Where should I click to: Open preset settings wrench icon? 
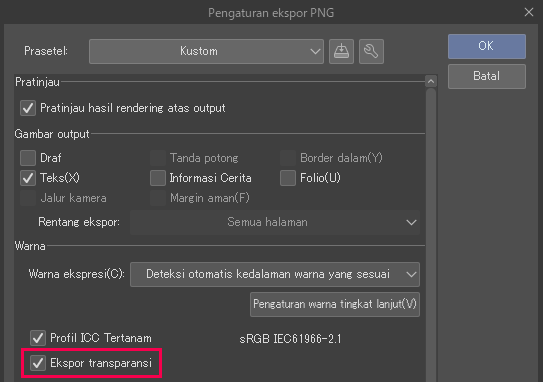[371, 51]
